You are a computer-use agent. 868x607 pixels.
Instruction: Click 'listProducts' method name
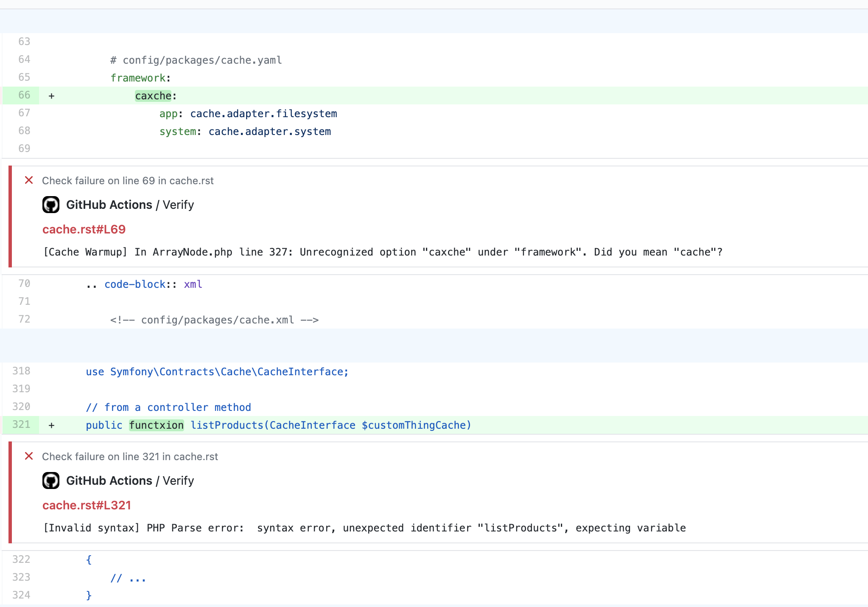(227, 425)
